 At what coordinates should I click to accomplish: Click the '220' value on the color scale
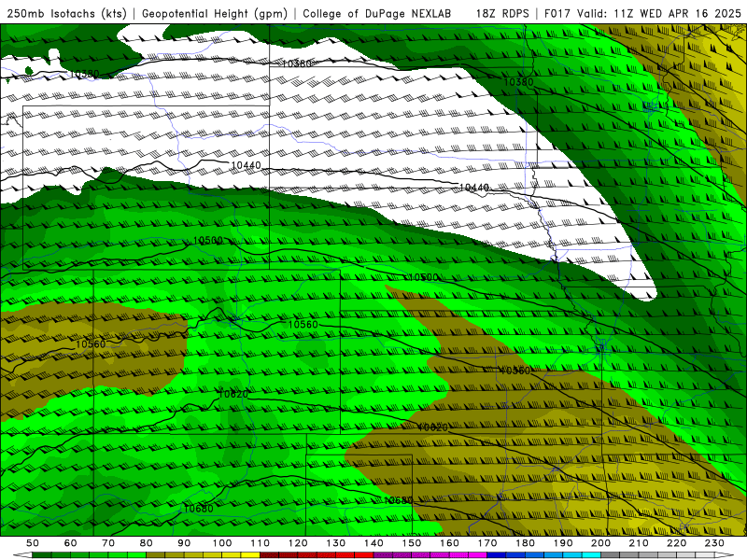[676, 543]
